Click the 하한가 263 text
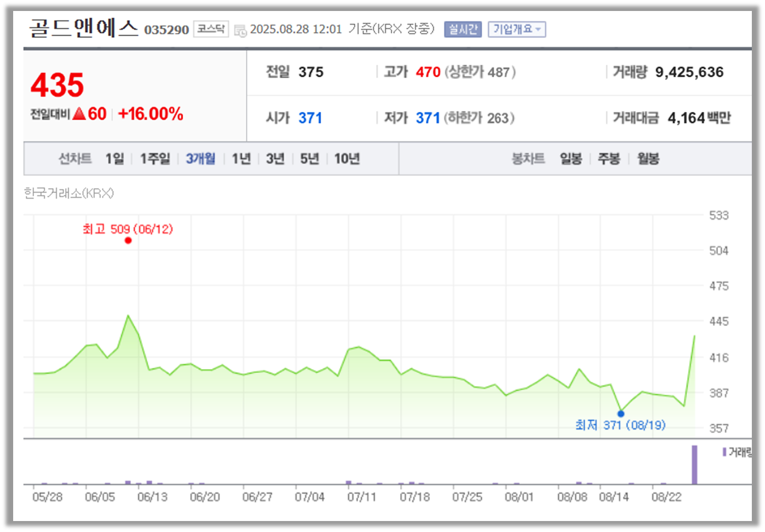Image resolution: width=765 pixels, height=532 pixels. (x=479, y=118)
